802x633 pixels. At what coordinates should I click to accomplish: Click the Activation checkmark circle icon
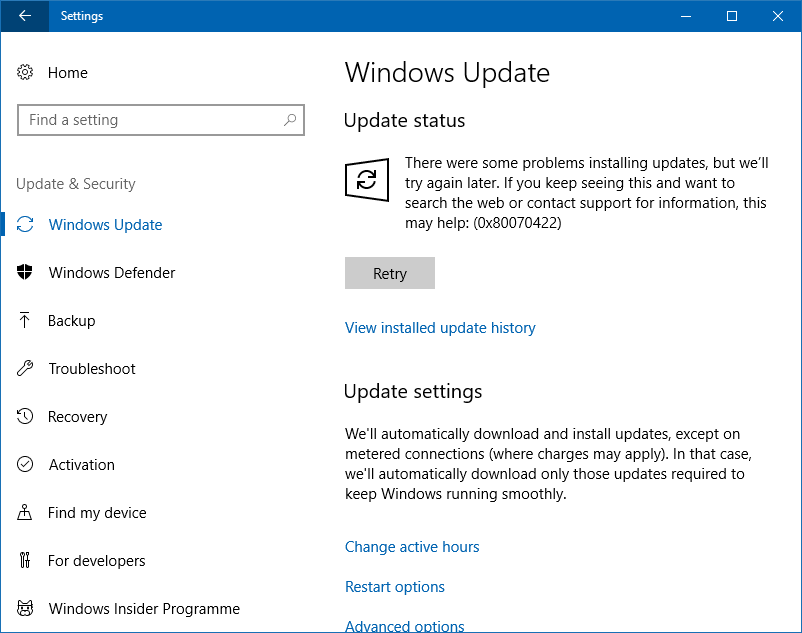click(x=25, y=464)
